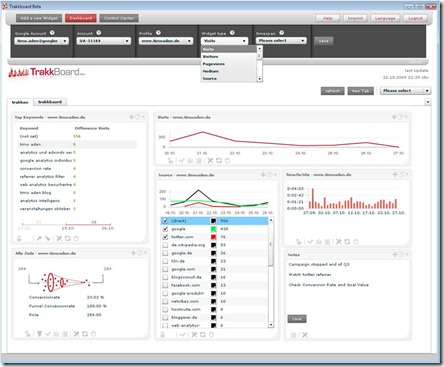Viewport: 444px width, 367px height.
Task: Switch to the trakkboard tab
Action: point(50,102)
